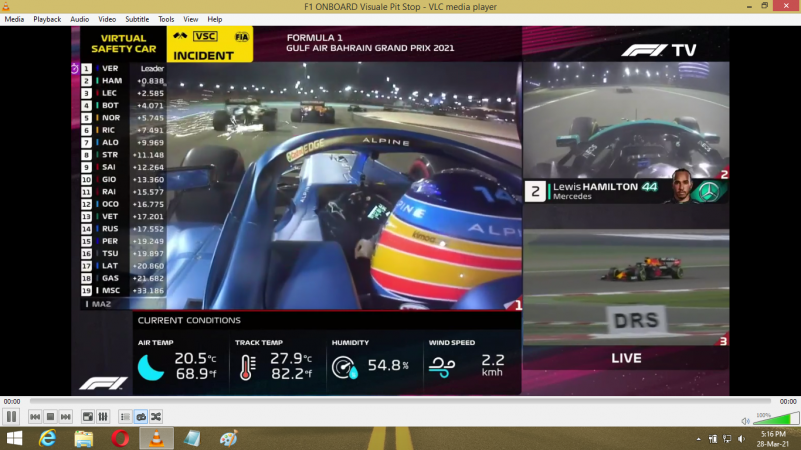The width and height of the screenshot is (801, 450).
Task: Click the yellow VSC INCIDENT banner
Action: (209, 44)
